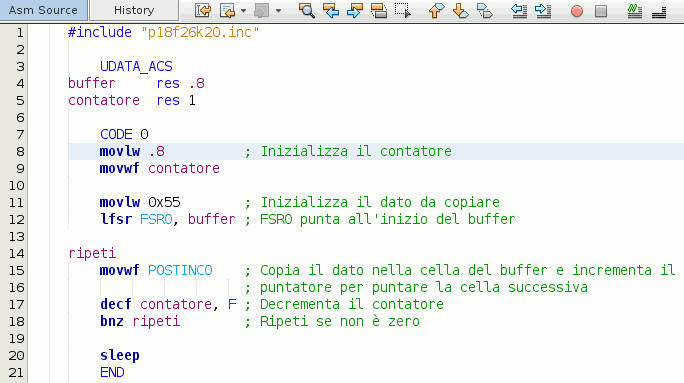Click Find Previous Occurrence icon
The width and height of the screenshot is (684, 383).
click(331, 10)
